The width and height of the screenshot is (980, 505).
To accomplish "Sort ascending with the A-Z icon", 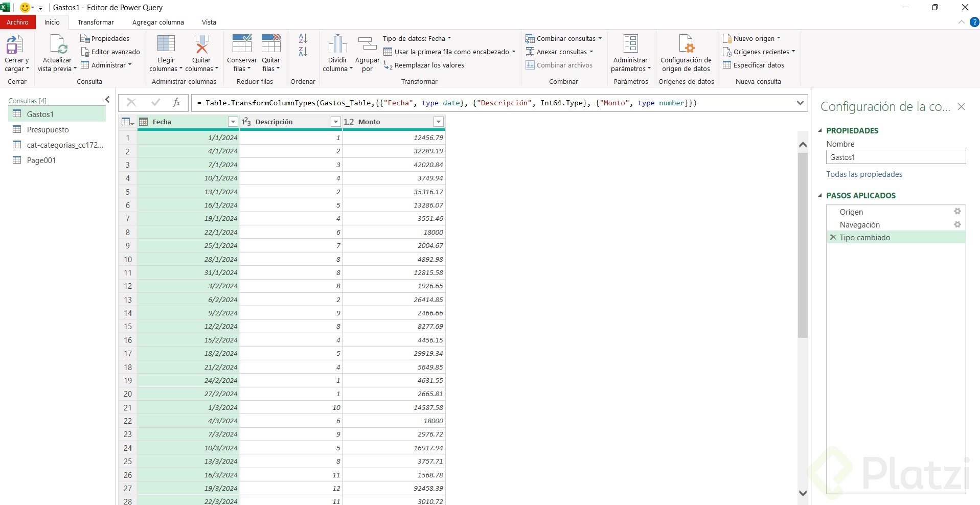I will click(x=303, y=38).
